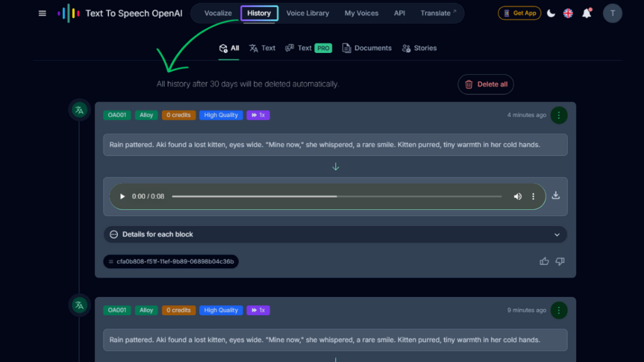Open audio player more options menu
644x362 pixels.
click(533, 196)
